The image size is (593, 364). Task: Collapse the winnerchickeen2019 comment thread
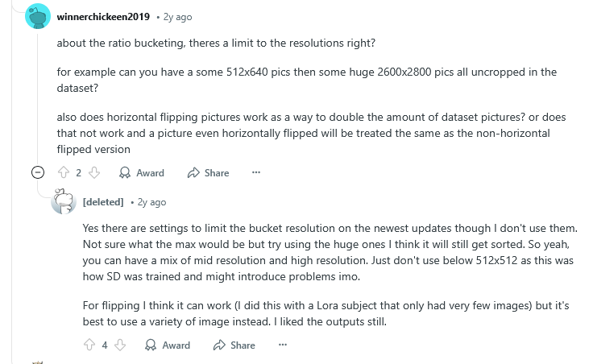pos(38,172)
